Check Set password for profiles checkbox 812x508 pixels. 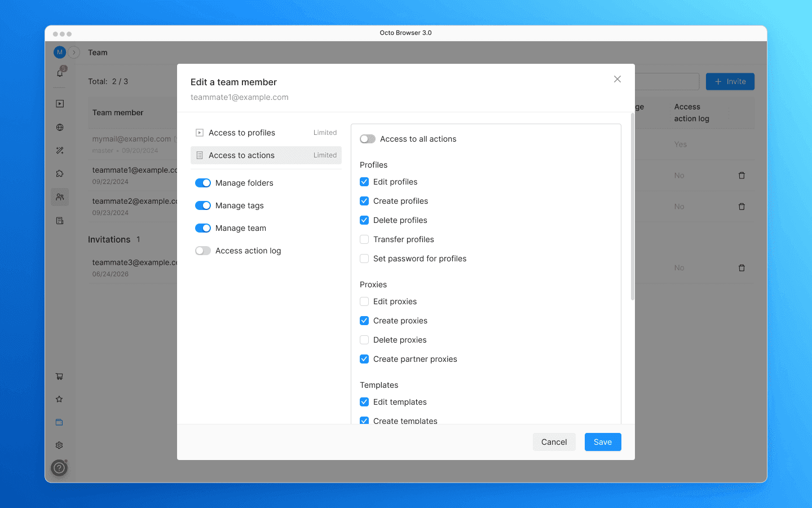pyautogui.click(x=364, y=259)
